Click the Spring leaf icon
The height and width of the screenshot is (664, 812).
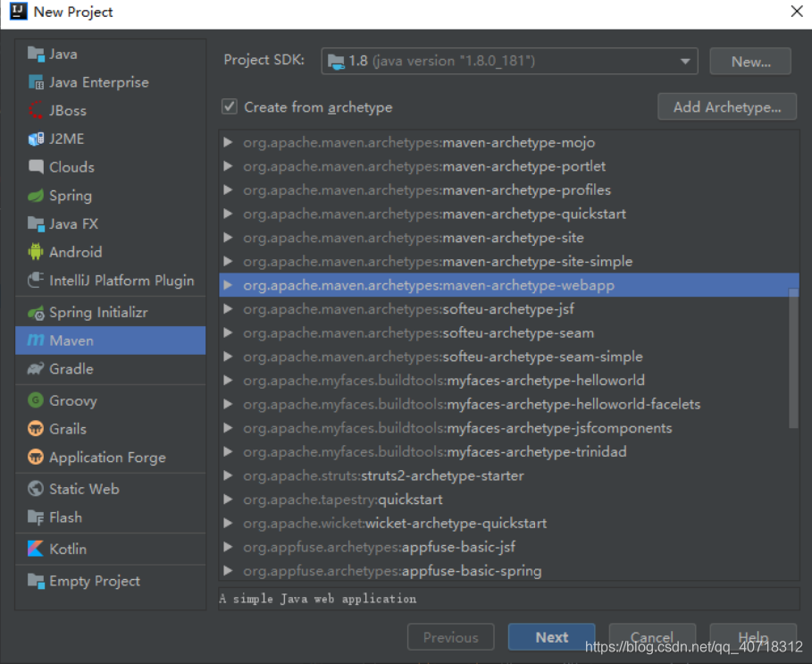[36, 195]
